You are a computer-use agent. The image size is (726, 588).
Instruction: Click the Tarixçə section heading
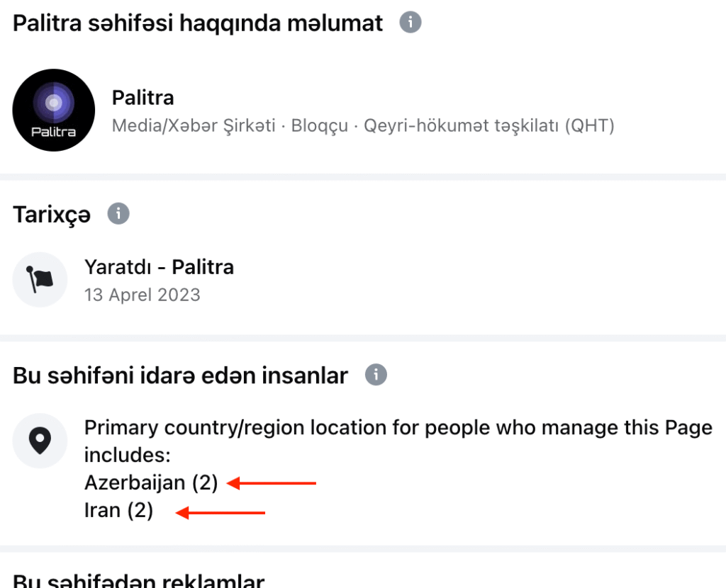(52, 215)
